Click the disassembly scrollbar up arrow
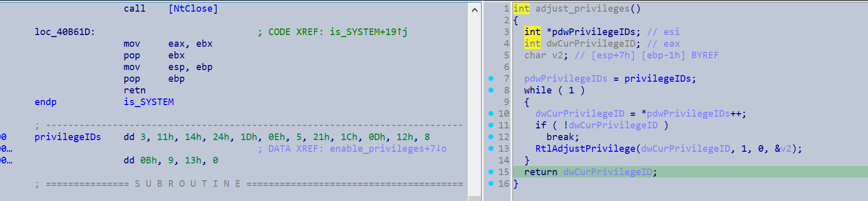Image resolution: width=868 pixels, height=201 pixels. (475, 10)
